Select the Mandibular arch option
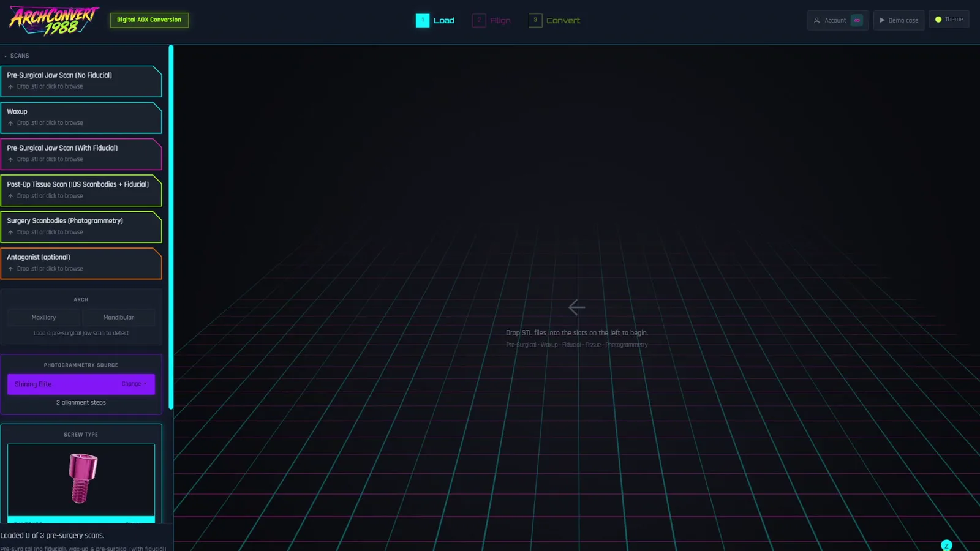This screenshot has height=551, width=980. coord(118,317)
